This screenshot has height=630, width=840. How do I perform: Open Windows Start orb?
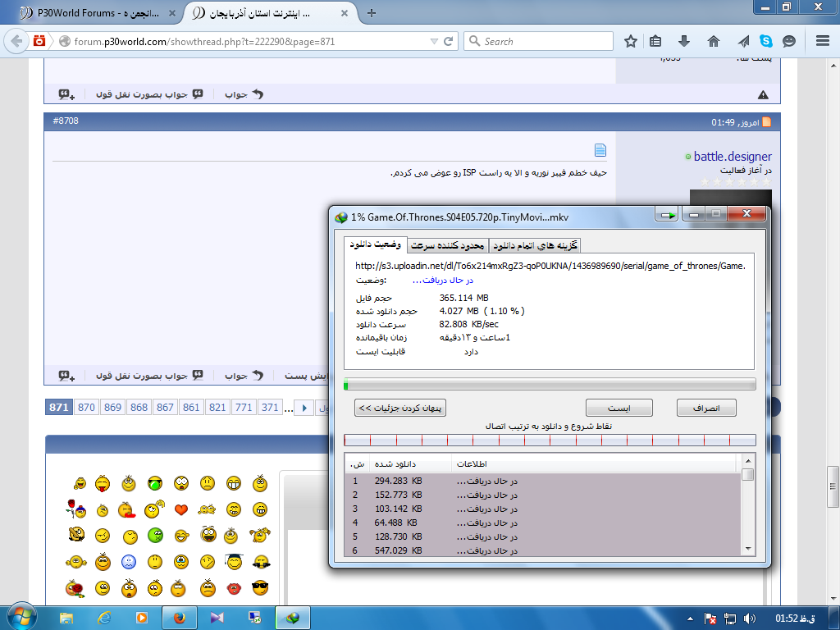pyautogui.click(x=21, y=617)
